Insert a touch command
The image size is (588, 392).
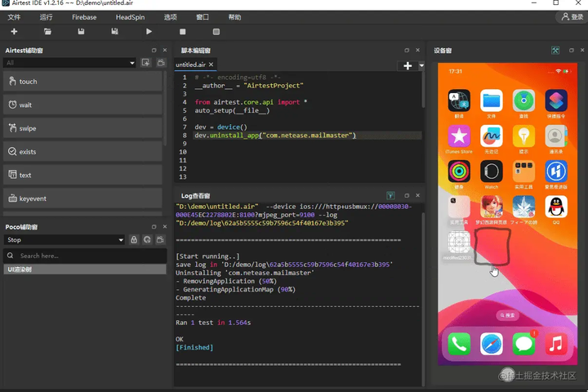tap(82, 82)
